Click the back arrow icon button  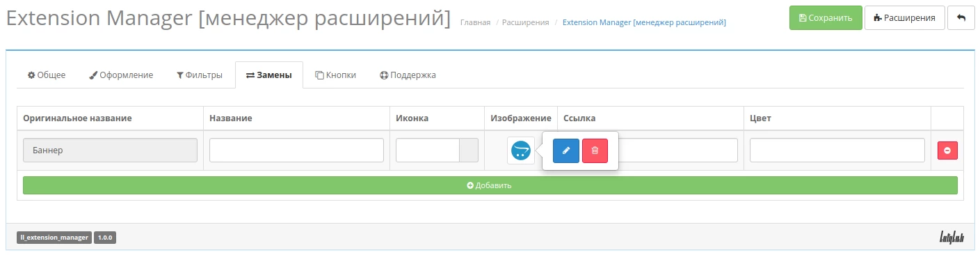pos(961,17)
